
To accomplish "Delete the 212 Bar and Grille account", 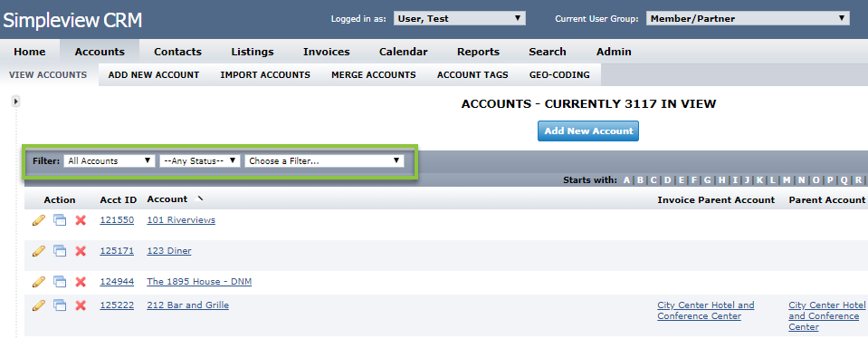I will click(81, 305).
